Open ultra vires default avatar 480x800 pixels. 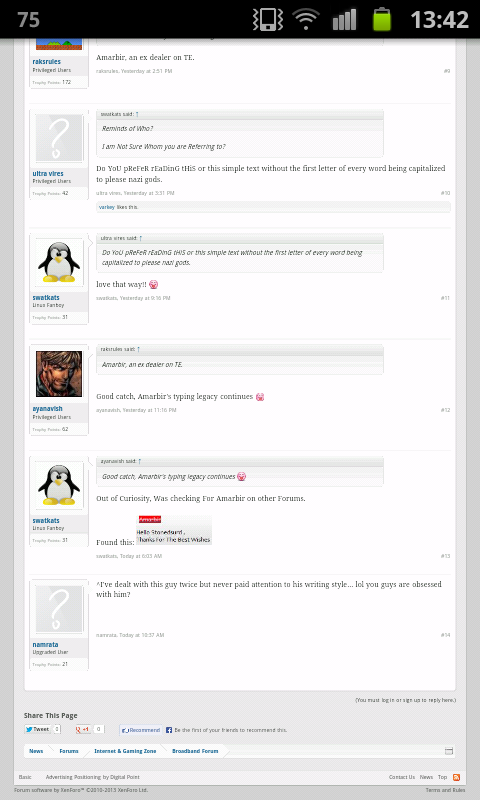tap(59, 138)
